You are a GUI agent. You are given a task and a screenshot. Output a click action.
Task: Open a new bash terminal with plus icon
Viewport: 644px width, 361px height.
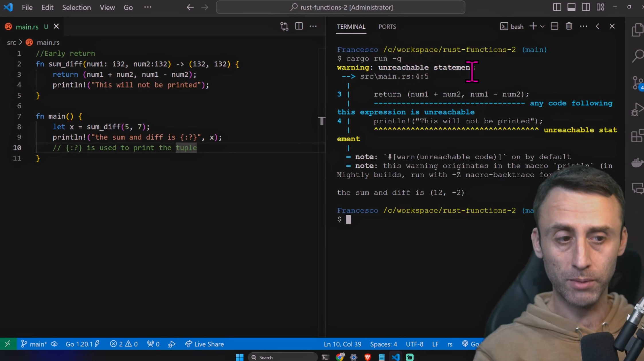pyautogui.click(x=533, y=26)
